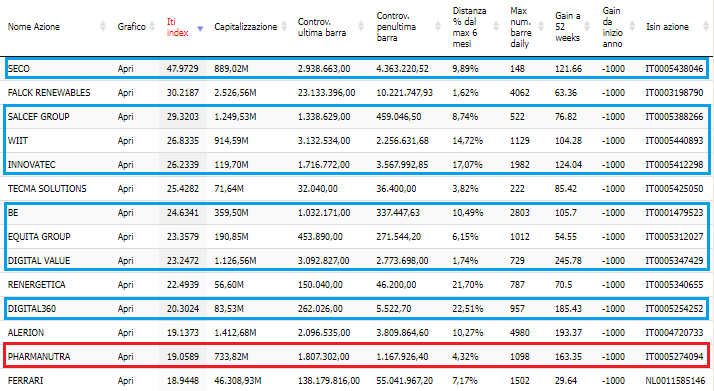The height and width of the screenshot is (391, 714).
Task: Click the Isin azione column header
Action: pyautogui.click(x=667, y=27)
